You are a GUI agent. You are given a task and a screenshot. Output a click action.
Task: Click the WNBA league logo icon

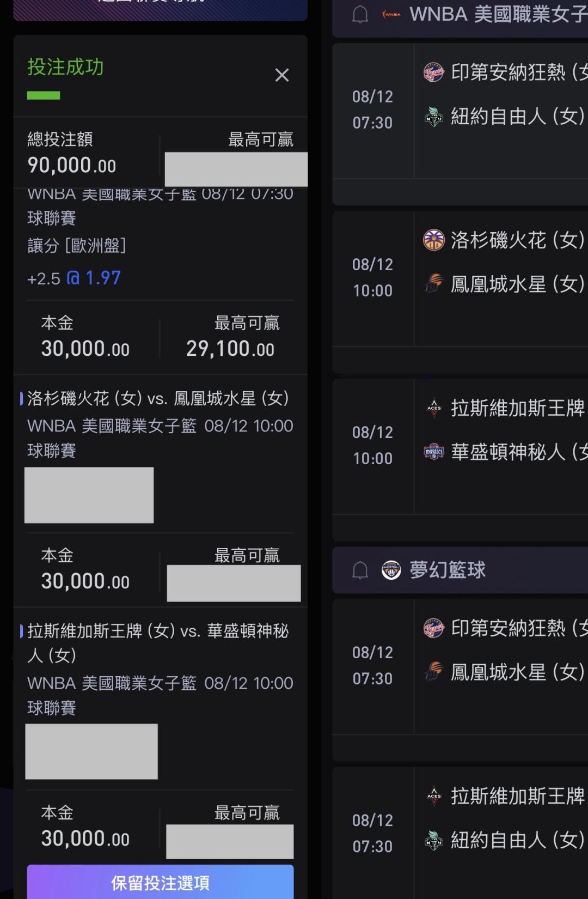[x=391, y=15]
